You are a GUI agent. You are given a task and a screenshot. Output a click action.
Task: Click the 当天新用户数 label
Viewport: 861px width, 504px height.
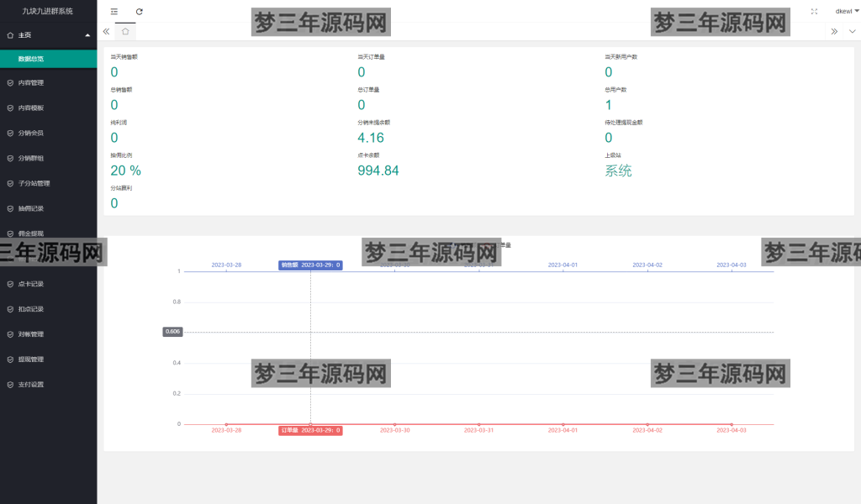pos(621,57)
